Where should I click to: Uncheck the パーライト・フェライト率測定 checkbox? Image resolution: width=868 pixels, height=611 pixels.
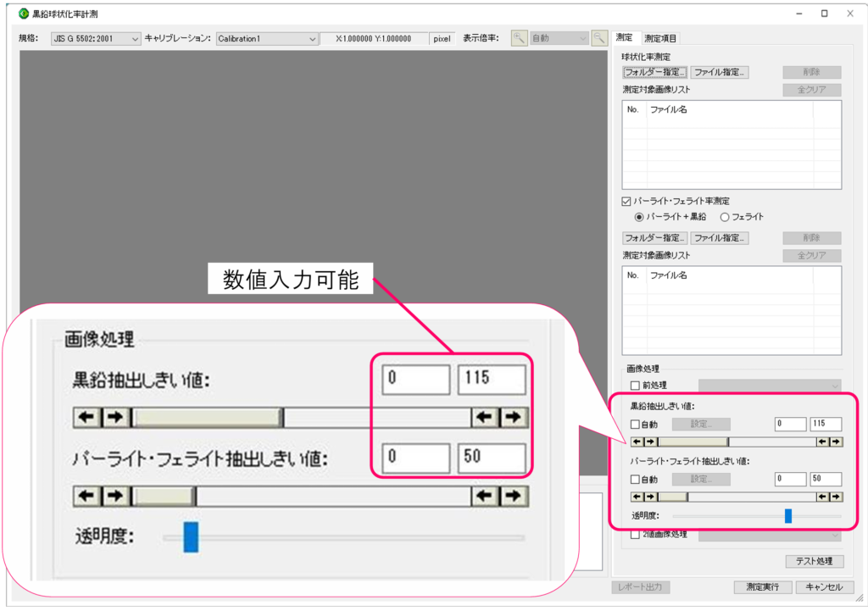627,202
